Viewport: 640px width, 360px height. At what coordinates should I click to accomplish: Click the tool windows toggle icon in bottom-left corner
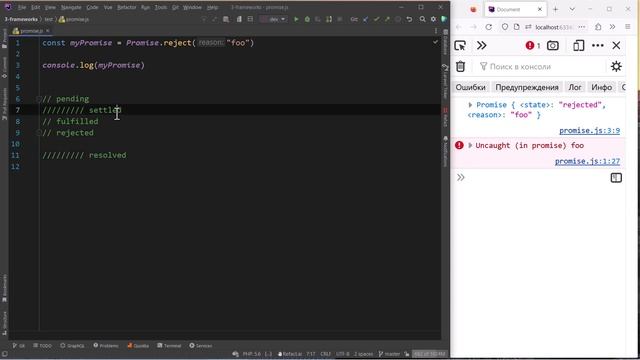(x=4, y=354)
